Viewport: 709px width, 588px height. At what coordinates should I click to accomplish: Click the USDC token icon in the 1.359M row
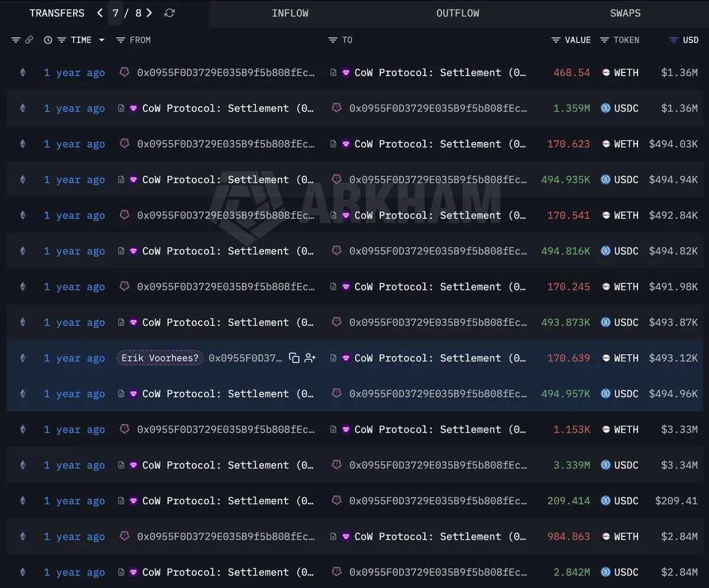point(606,108)
